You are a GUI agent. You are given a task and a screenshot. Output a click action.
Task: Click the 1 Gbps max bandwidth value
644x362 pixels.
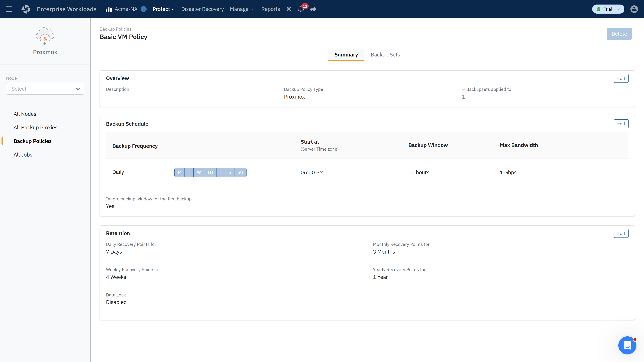coord(508,172)
